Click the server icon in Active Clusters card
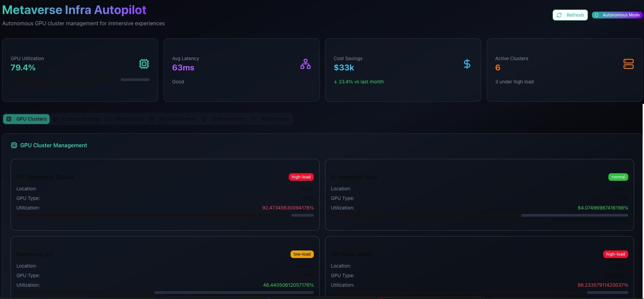This screenshot has width=644, height=299. pos(629,64)
